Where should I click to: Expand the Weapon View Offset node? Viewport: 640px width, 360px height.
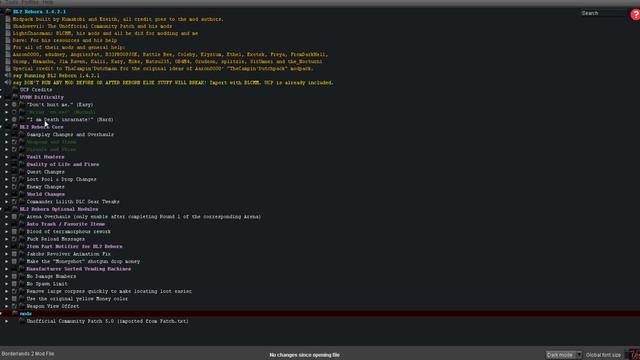(7, 306)
